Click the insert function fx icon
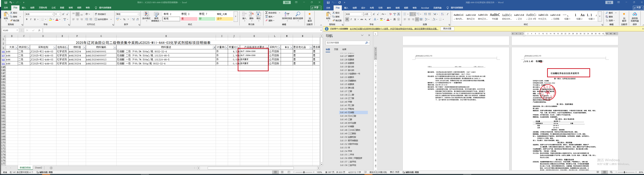Viewport: 644px width, 175px height. pyautogui.click(x=39, y=30)
